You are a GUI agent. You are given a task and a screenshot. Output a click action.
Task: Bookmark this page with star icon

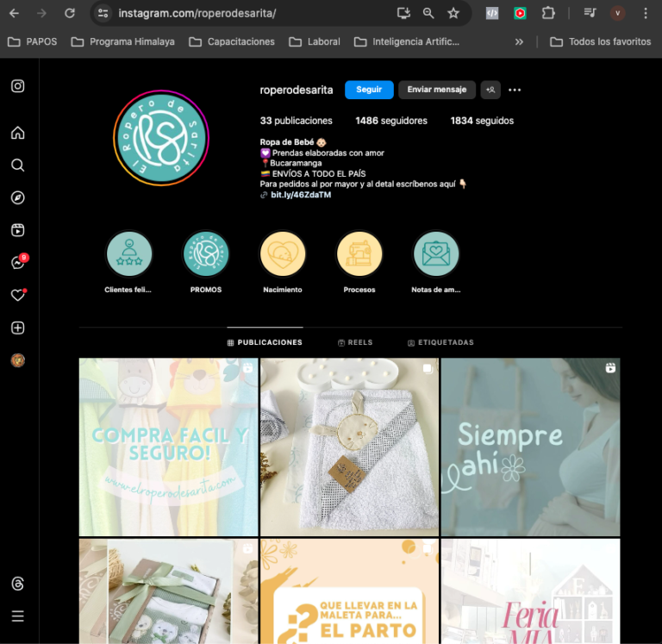point(453,14)
